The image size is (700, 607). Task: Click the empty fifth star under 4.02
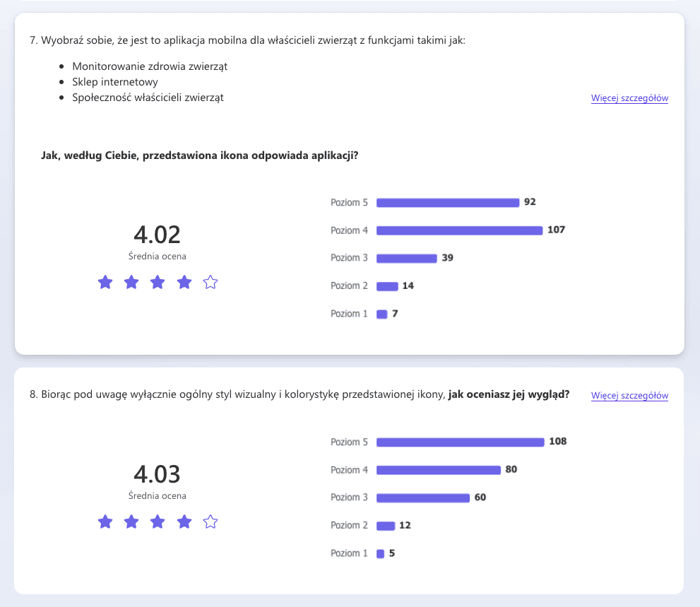(210, 282)
